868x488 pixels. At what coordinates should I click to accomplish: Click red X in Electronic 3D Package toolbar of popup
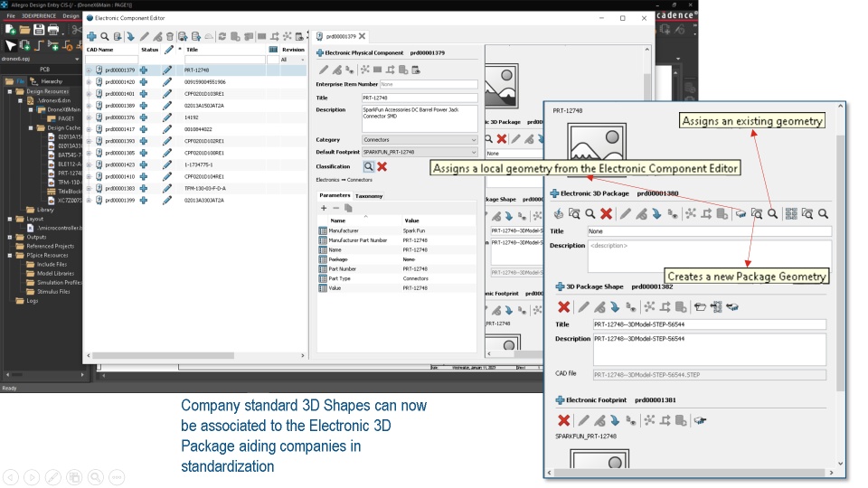coord(606,213)
